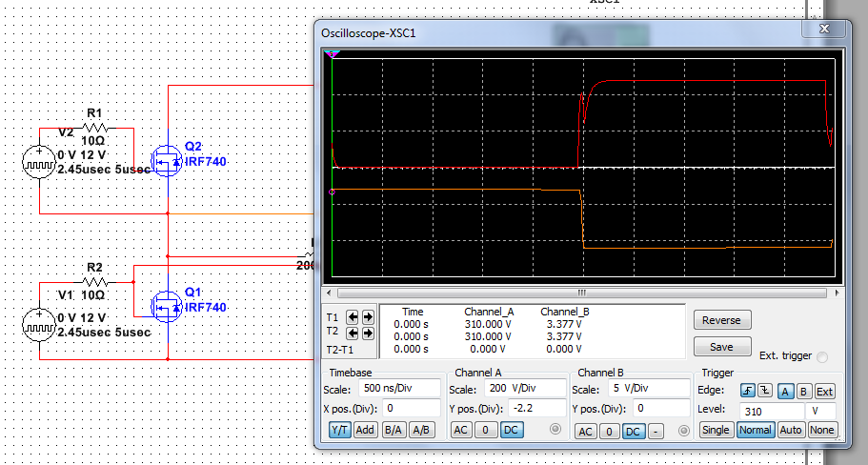868x465 pixels.
Task: Select the V1 pulse voltage source symbol
Action: click(x=39, y=325)
